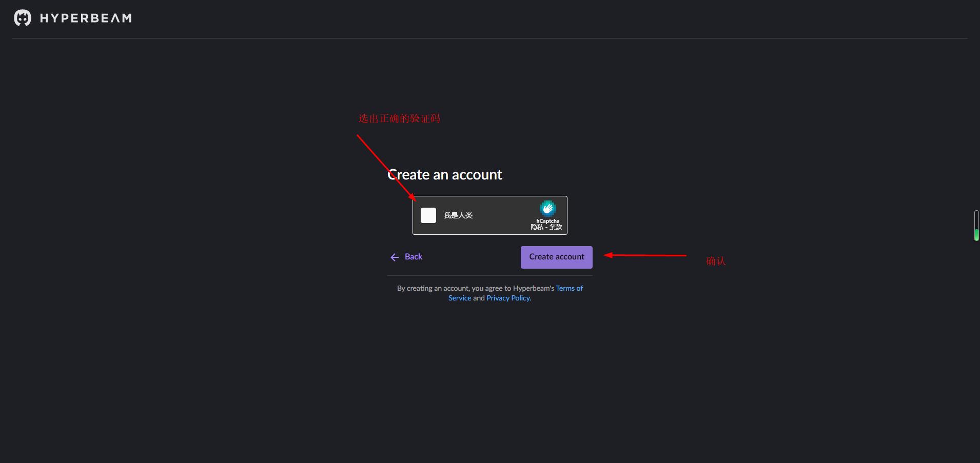The height and width of the screenshot is (463, 980).
Task: Tick the 我是人类 captcha checkbox
Action: tap(428, 215)
